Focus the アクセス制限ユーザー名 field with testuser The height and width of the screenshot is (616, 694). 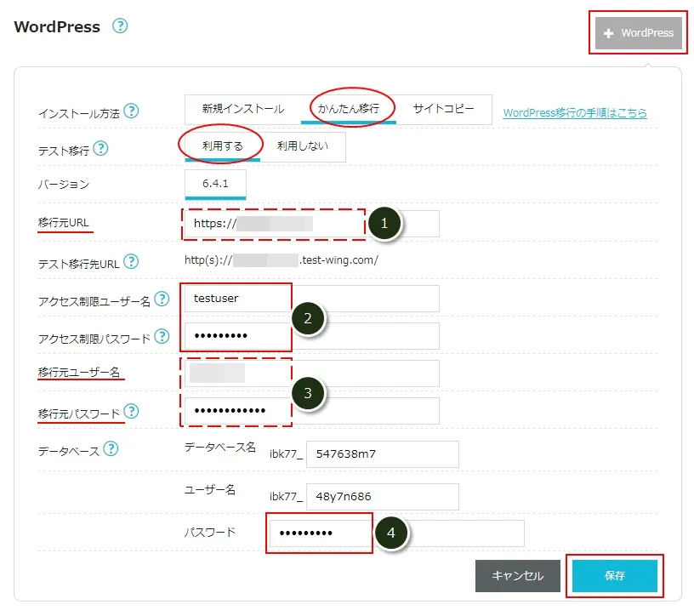click(x=312, y=299)
